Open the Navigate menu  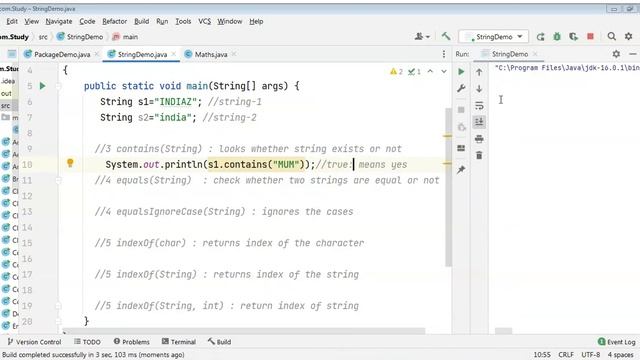(x=59, y=21)
